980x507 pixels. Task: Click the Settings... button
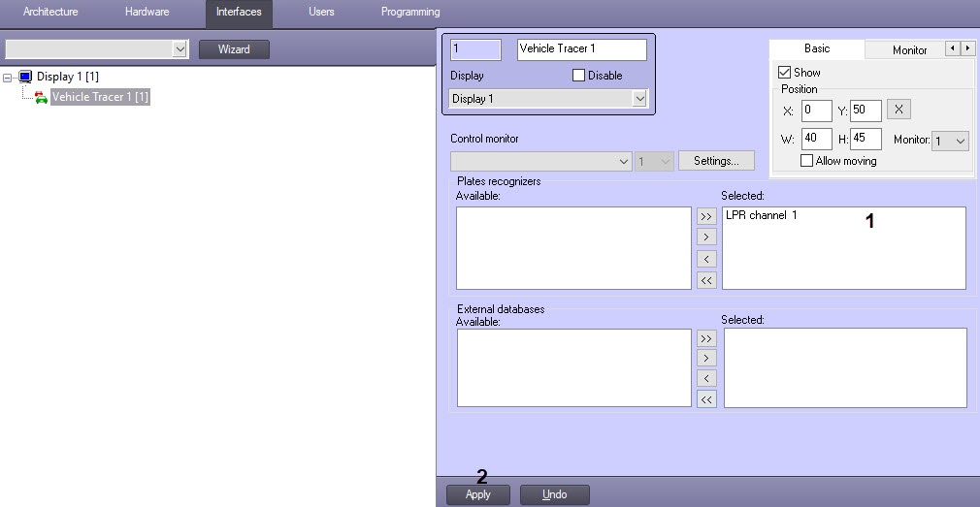(716, 161)
